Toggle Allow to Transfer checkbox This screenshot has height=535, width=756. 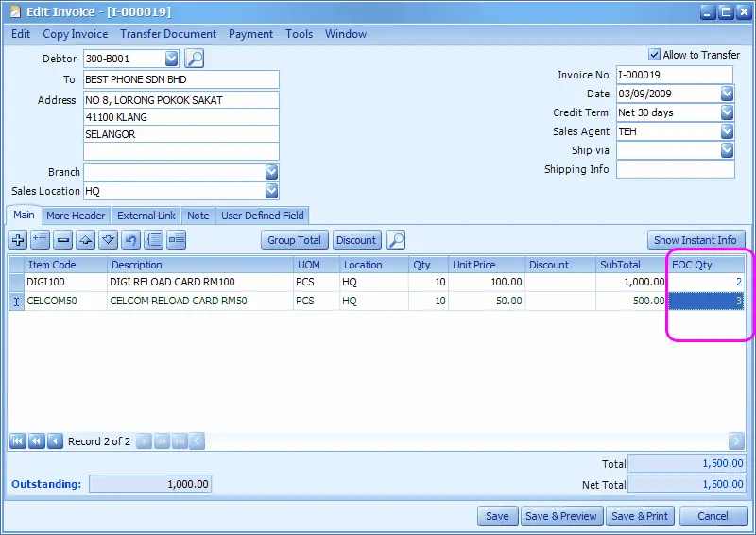click(x=654, y=55)
